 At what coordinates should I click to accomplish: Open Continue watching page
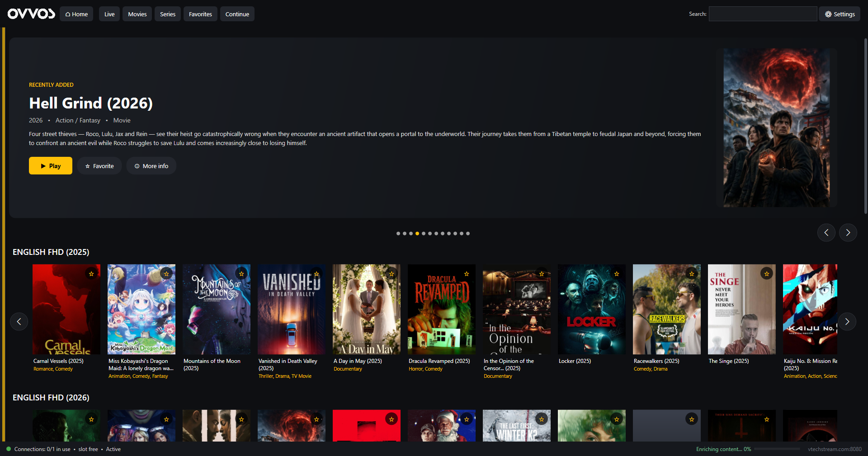tap(237, 14)
